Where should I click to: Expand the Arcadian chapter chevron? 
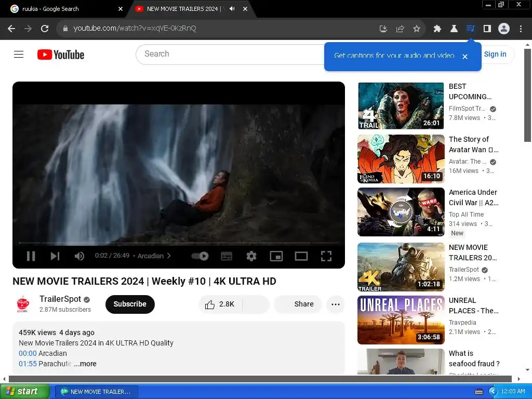169,256
